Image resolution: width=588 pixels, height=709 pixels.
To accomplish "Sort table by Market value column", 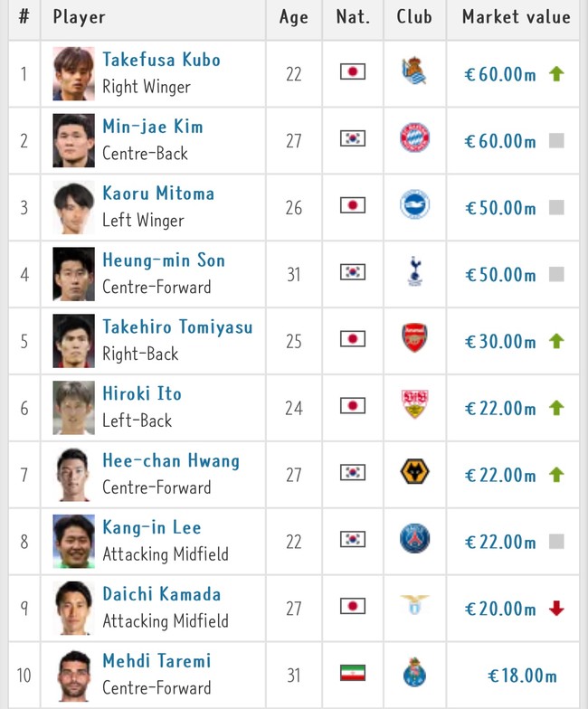I will click(x=516, y=17).
